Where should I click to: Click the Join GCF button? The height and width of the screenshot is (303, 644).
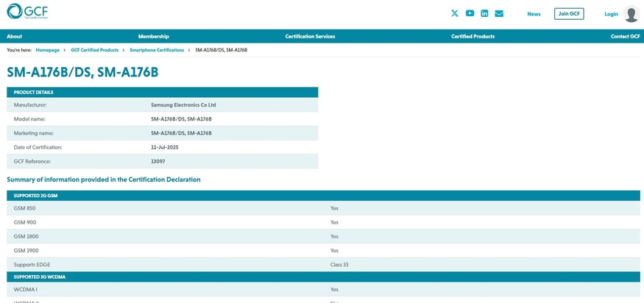pyautogui.click(x=569, y=13)
